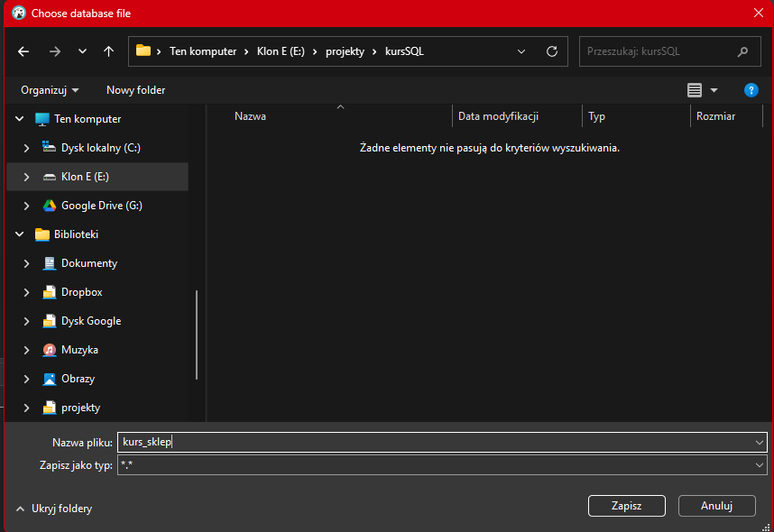Screen dimensions: 774x532
Task: Click the Zapisz button
Action: (626, 506)
